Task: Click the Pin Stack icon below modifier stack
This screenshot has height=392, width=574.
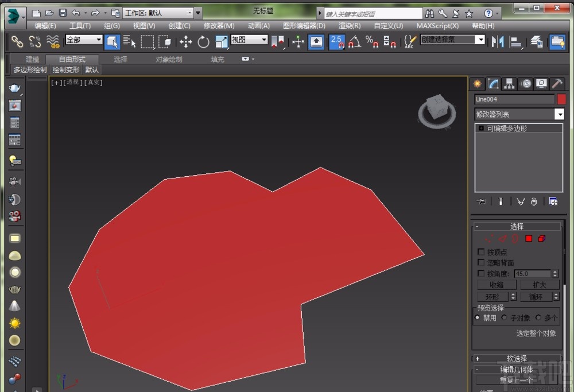Action: (x=483, y=201)
